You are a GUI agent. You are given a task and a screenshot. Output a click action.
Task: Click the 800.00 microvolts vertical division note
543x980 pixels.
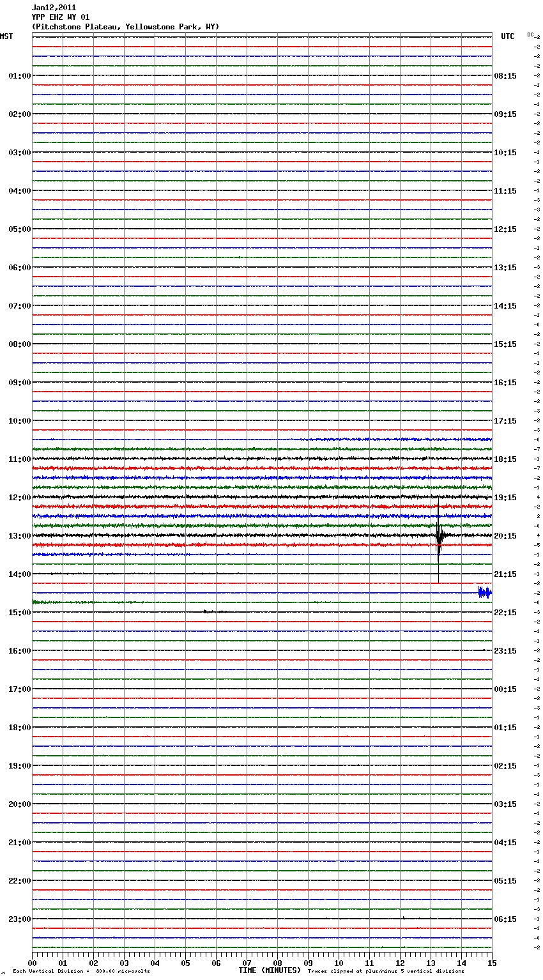[82, 972]
